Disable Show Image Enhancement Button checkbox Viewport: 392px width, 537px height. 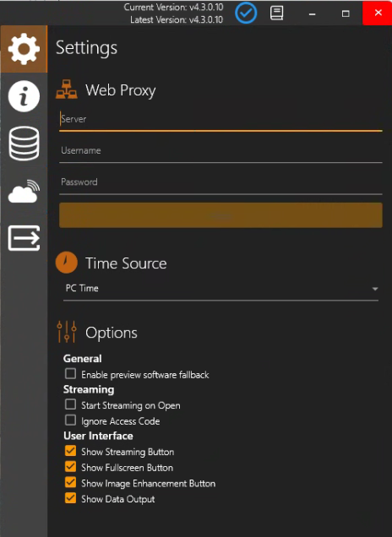click(71, 483)
